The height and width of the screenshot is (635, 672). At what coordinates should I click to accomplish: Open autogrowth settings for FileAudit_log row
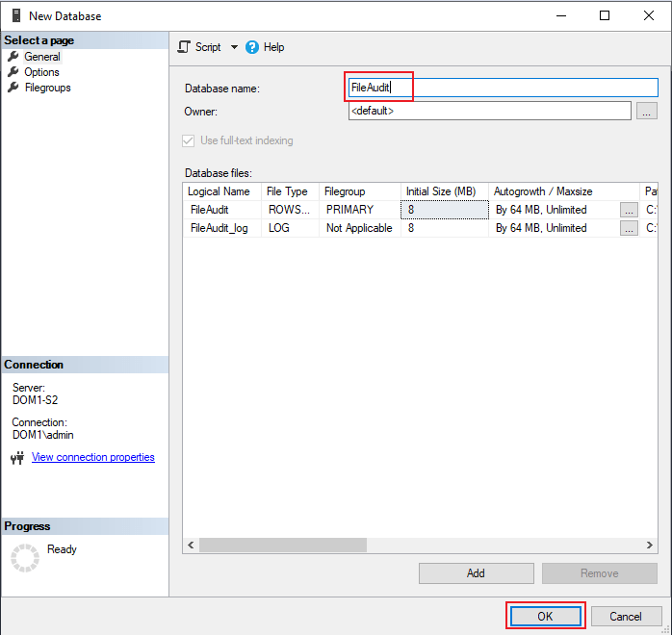[x=628, y=228]
